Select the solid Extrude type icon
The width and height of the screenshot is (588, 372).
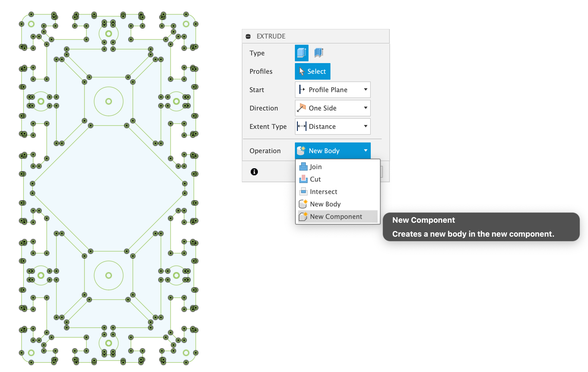point(301,53)
